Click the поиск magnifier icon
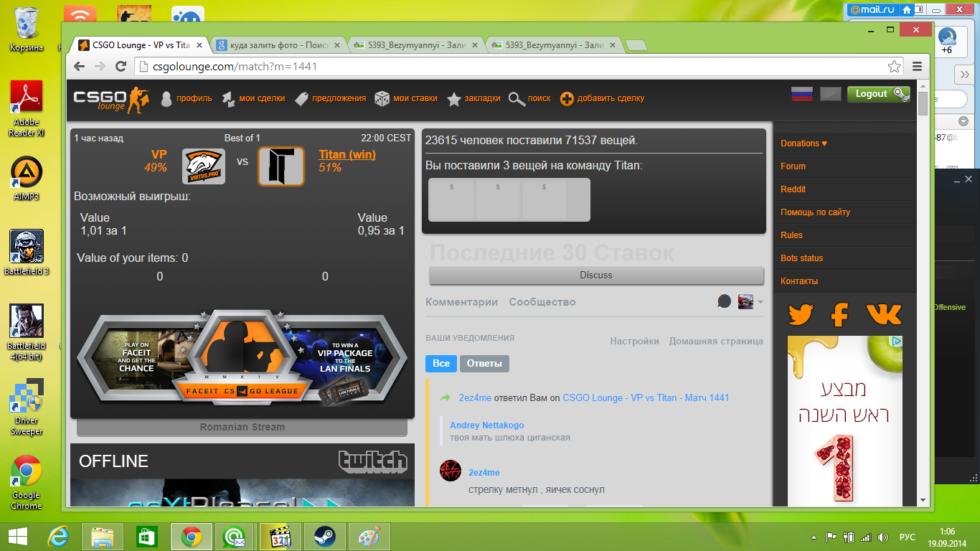The height and width of the screenshot is (551, 980). tap(517, 99)
